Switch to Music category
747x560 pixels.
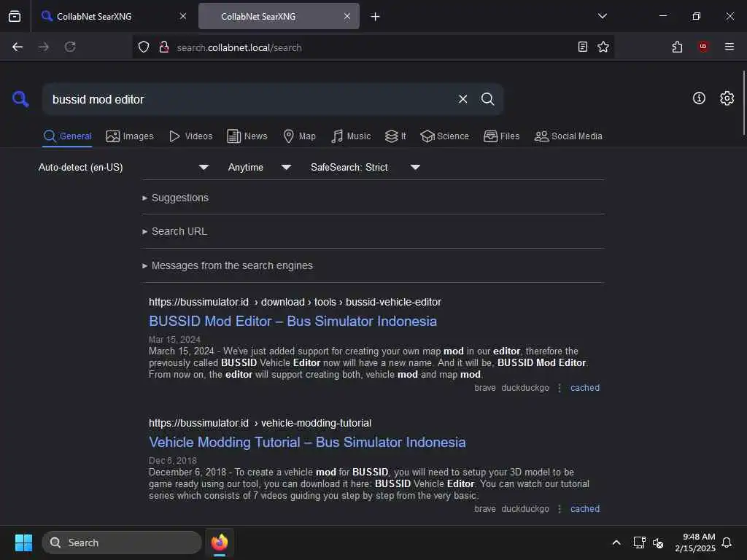coord(351,136)
